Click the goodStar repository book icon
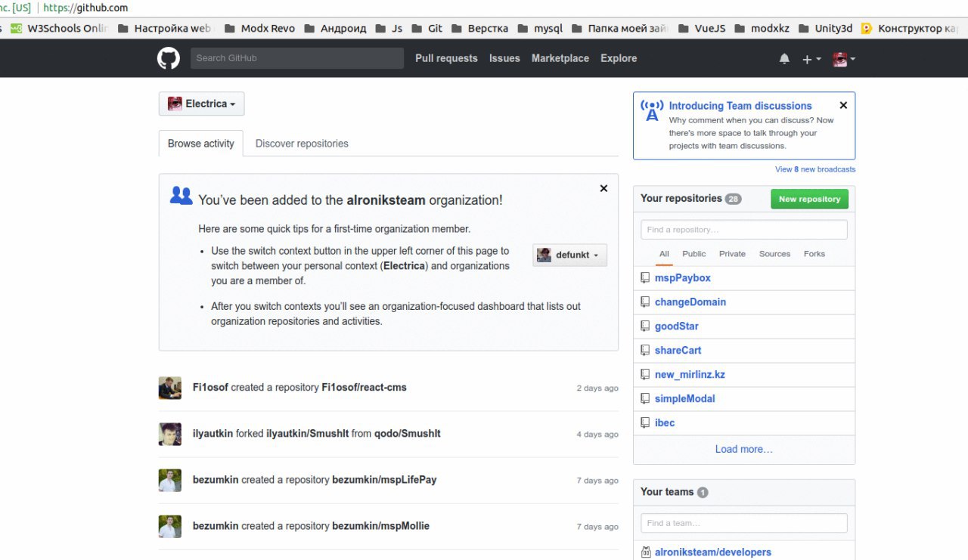Image resolution: width=968 pixels, height=560 pixels. pyautogui.click(x=645, y=326)
